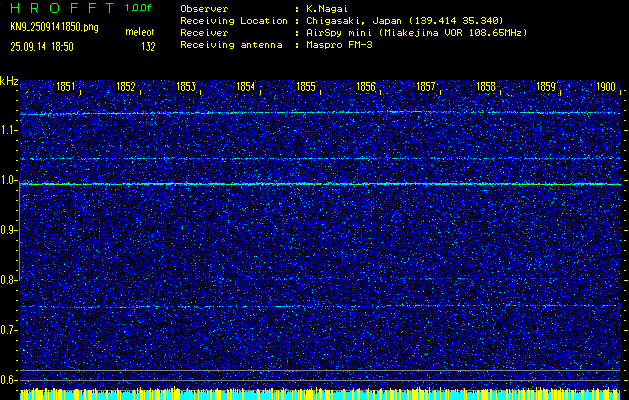
Task: Click time marker 1857
Action: coord(426,87)
